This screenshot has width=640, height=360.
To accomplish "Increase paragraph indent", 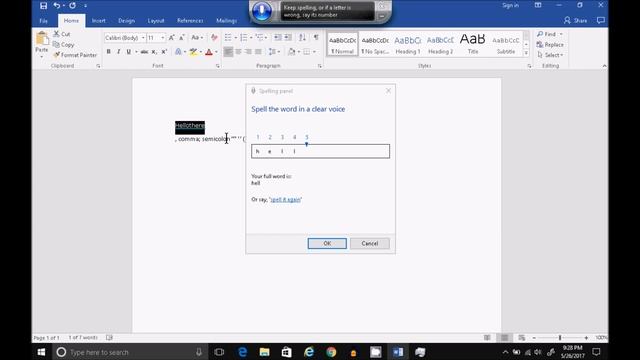I will click(288, 38).
